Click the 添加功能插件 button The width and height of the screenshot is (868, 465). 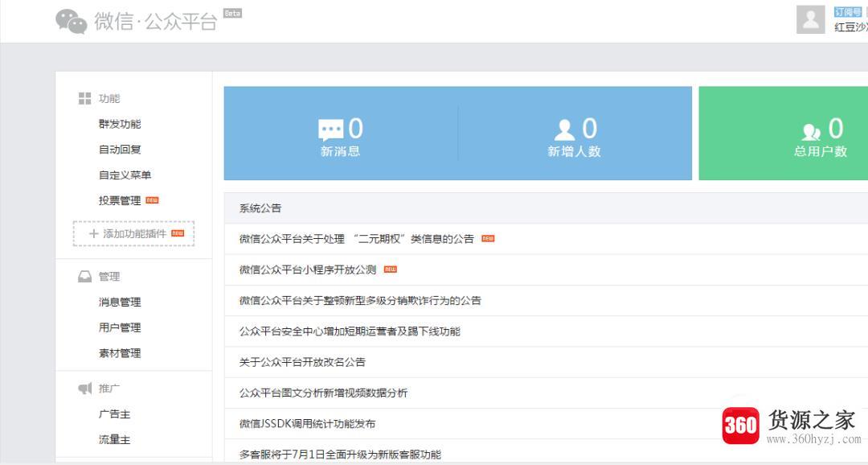pyautogui.click(x=134, y=234)
